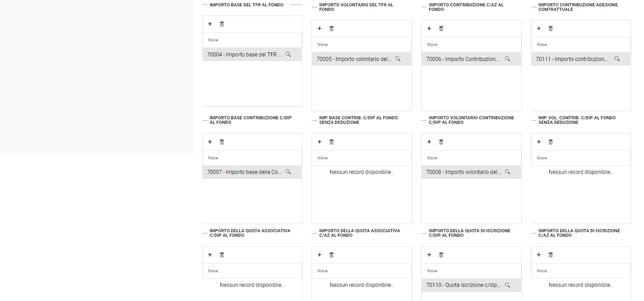Add record to quota di iscrizione C/DIP panel
The height and width of the screenshot is (301, 644).
429,255
